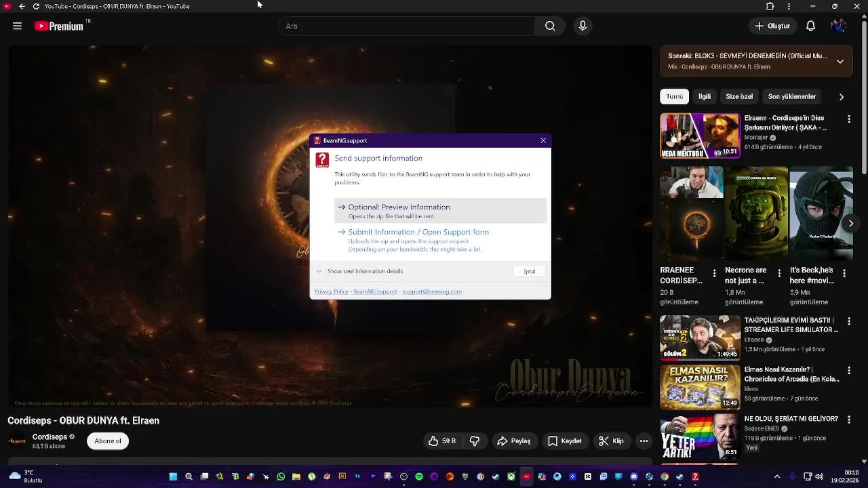Open Spotify from the taskbar
Viewport: 868px width, 488px height.
click(419, 476)
